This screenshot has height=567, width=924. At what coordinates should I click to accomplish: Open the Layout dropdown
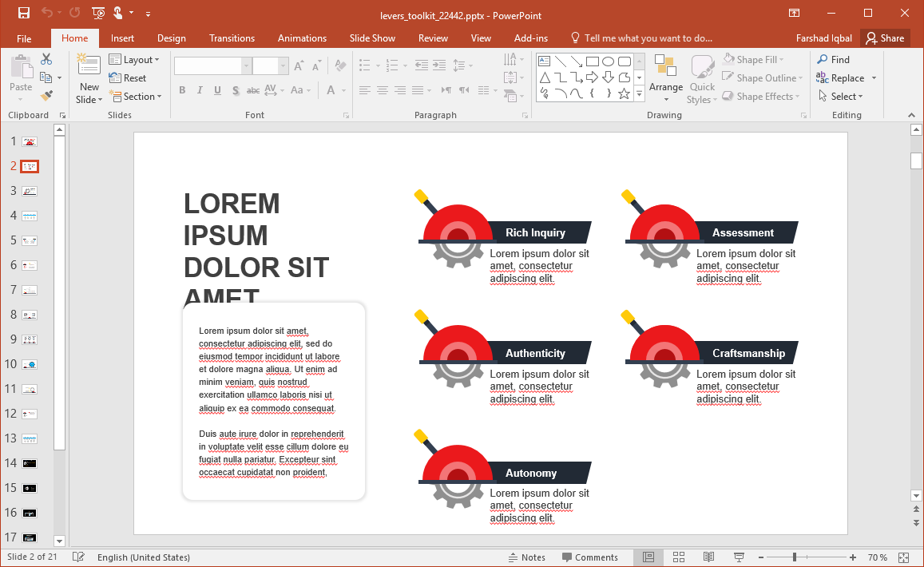(x=135, y=59)
